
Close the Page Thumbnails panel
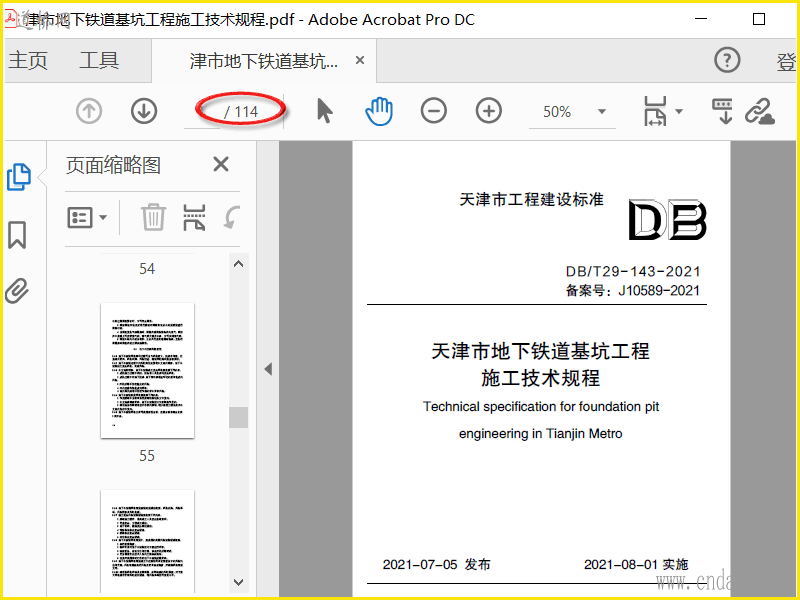click(221, 165)
